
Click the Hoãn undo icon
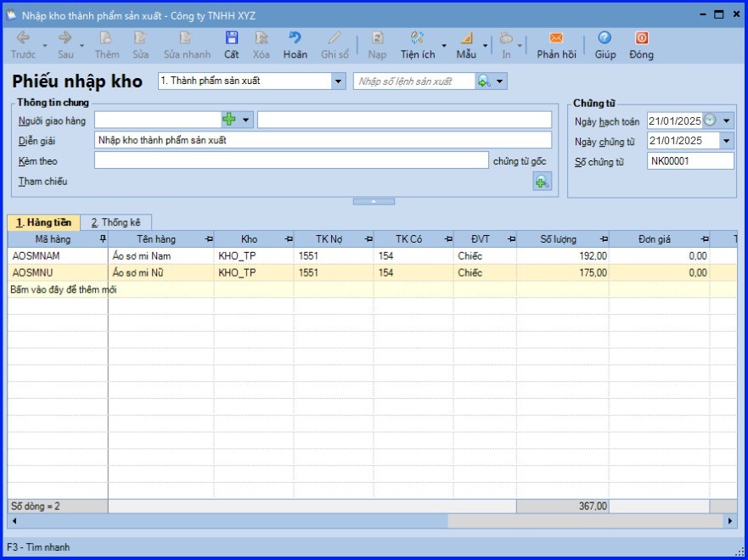pos(295,38)
